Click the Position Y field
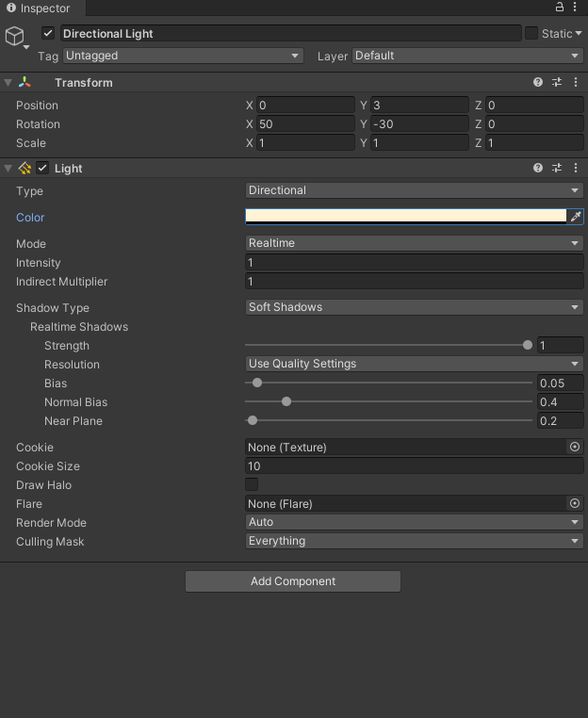 [419, 106]
